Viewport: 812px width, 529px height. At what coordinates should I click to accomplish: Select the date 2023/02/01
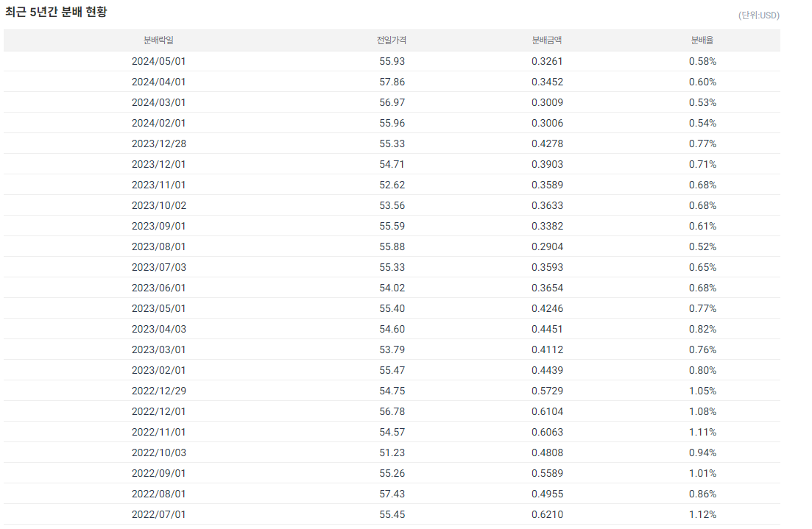(x=158, y=371)
